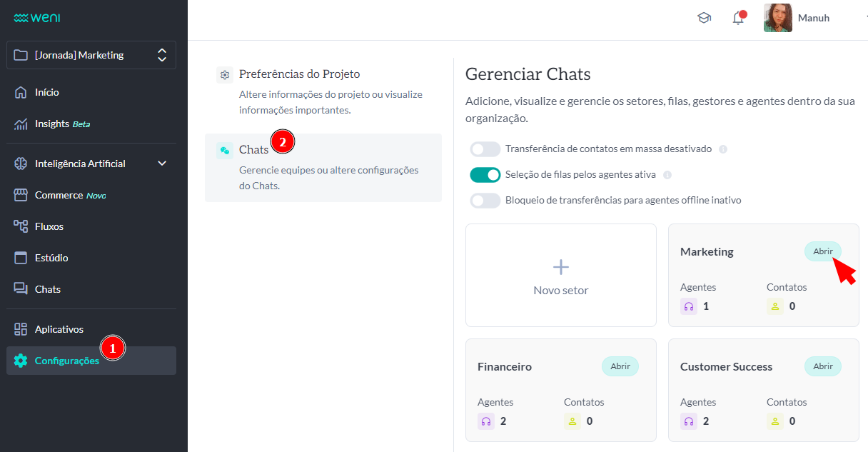Open the [Jornada] Marketing project selector
The height and width of the screenshot is (452, 868).
tap(91, 55)
